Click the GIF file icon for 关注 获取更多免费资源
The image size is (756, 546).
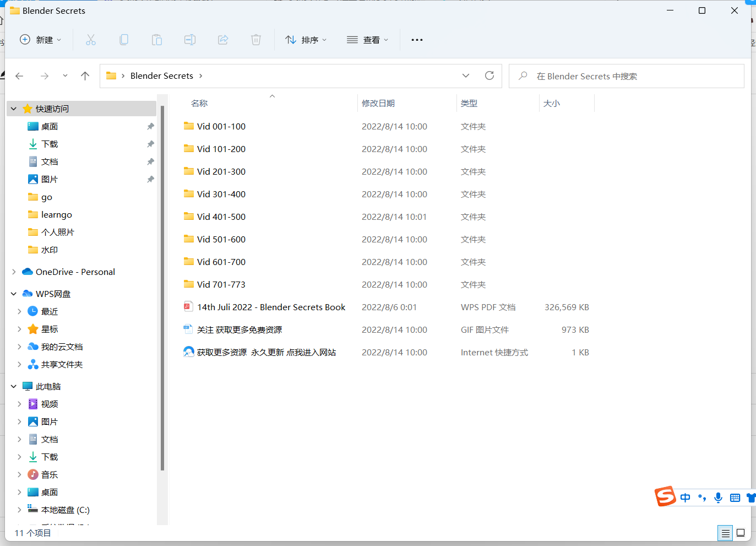188,329
